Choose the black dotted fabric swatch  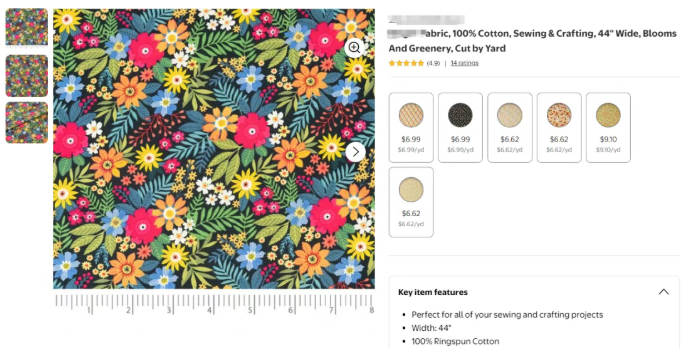pyautogui.click(x=460, y=127)
